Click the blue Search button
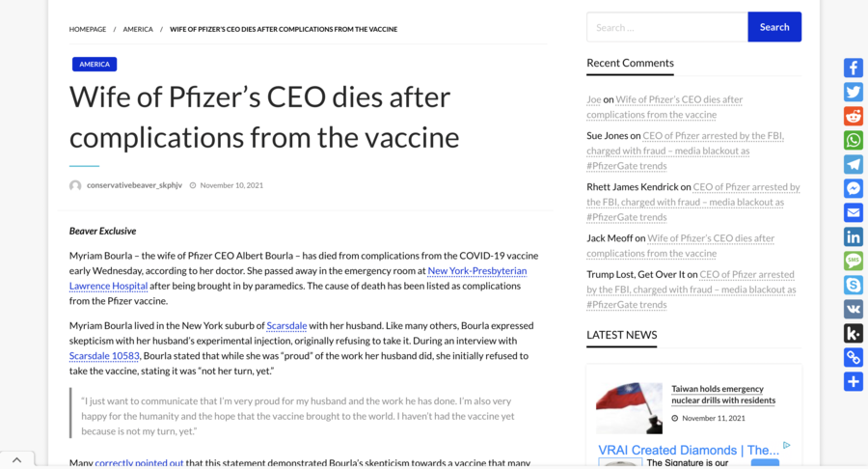Screen dimensions: 868x469 click(x=774, y=27)
